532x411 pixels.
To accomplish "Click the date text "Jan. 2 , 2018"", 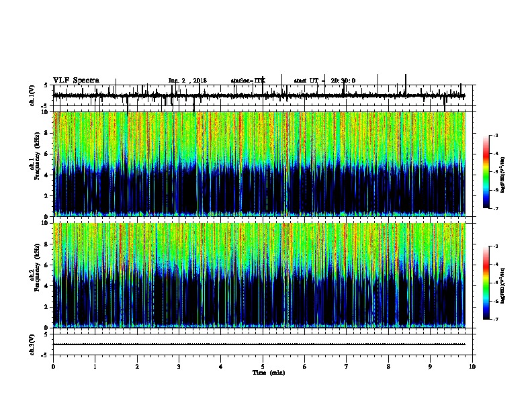I will point(187,81).
